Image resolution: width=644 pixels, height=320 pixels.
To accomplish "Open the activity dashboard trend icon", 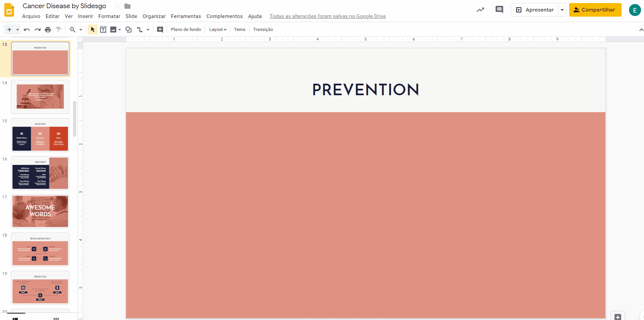I will pyautogui.click(x=480, y=10).
